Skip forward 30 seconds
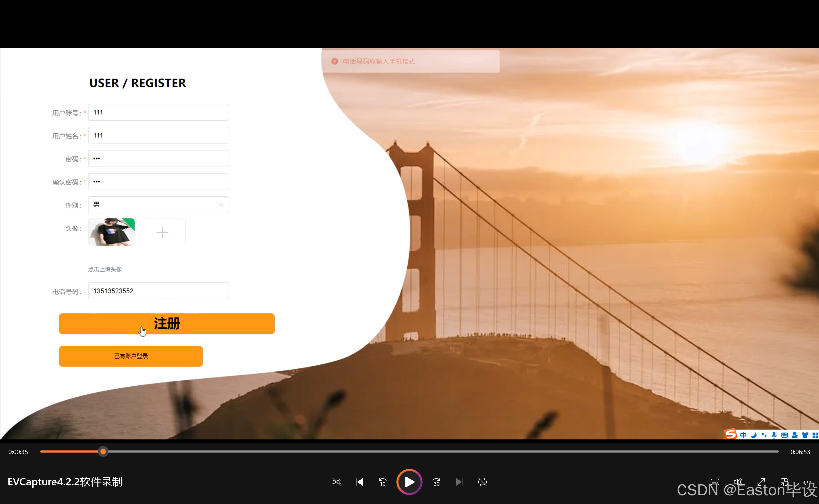Image resolution: width=819 pixels, height=504 pixels. 436,482
